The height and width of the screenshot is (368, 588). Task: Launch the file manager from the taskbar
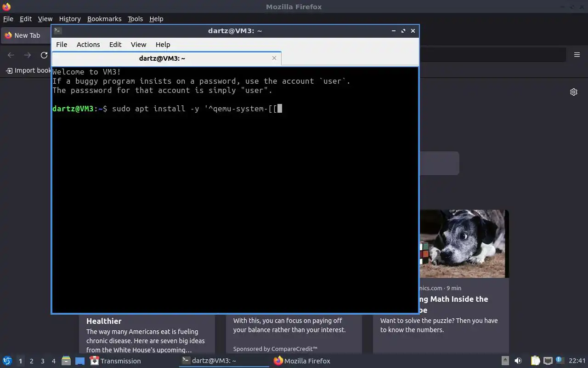click(66, 361)
